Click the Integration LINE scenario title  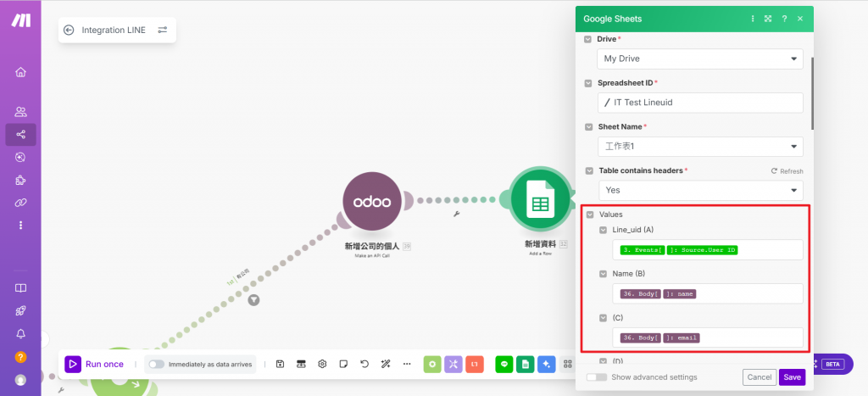tap(114, 30)
